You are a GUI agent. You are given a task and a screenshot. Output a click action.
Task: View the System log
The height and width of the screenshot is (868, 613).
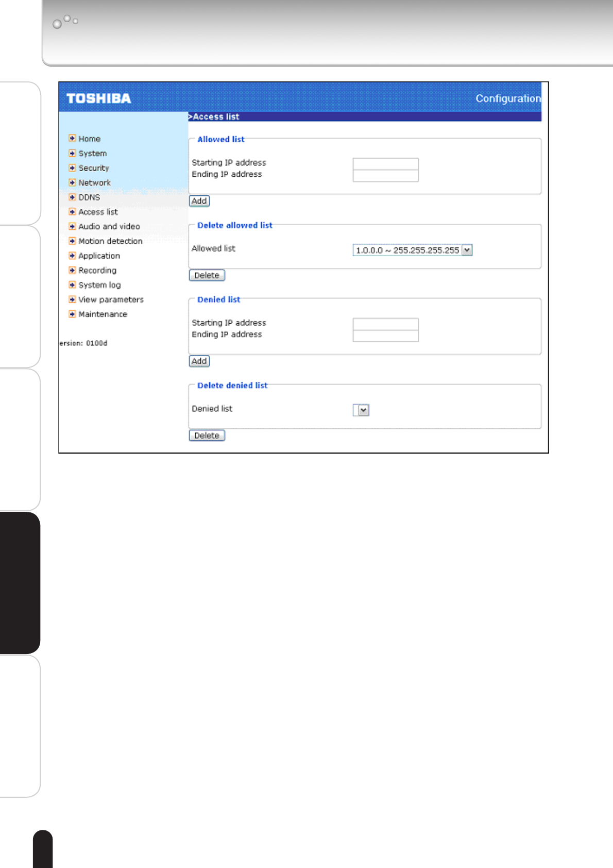99,285
